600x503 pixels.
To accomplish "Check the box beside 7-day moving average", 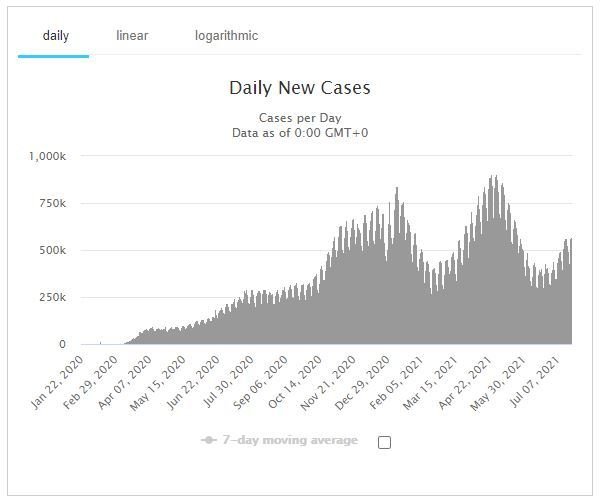I will coord(384,442).
